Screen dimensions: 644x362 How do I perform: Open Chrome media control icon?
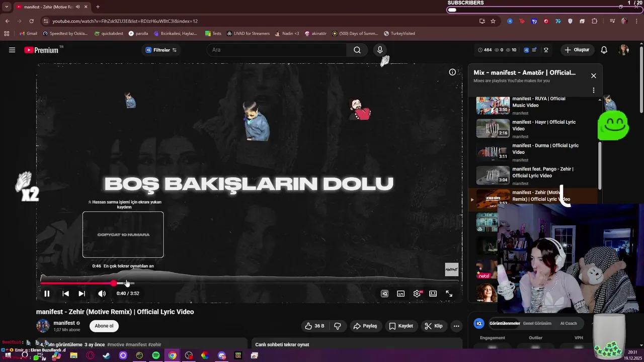tap(612, 21)
